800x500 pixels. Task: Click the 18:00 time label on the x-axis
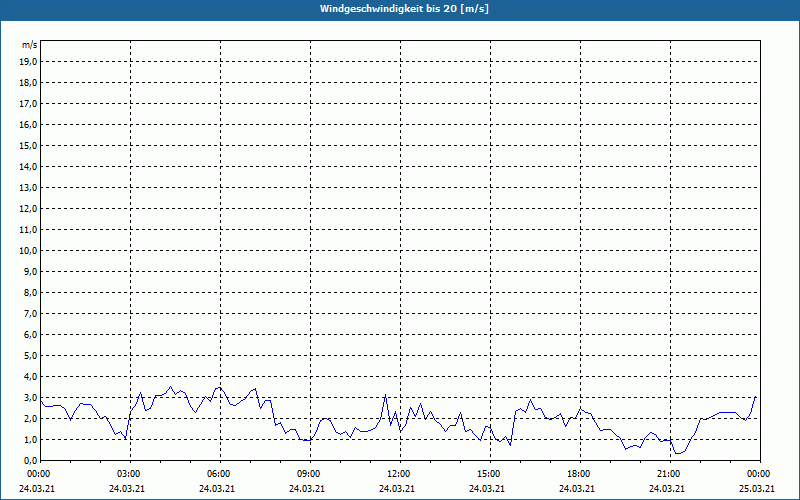tap(580, 474)
